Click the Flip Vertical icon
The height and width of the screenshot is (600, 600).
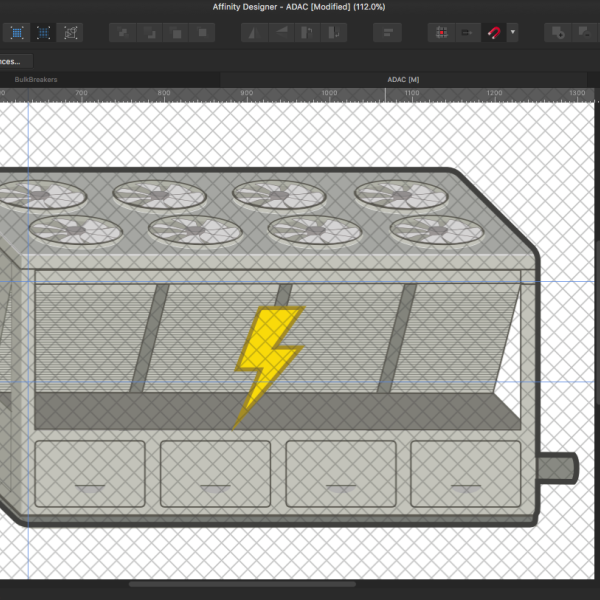pos(281,32)
